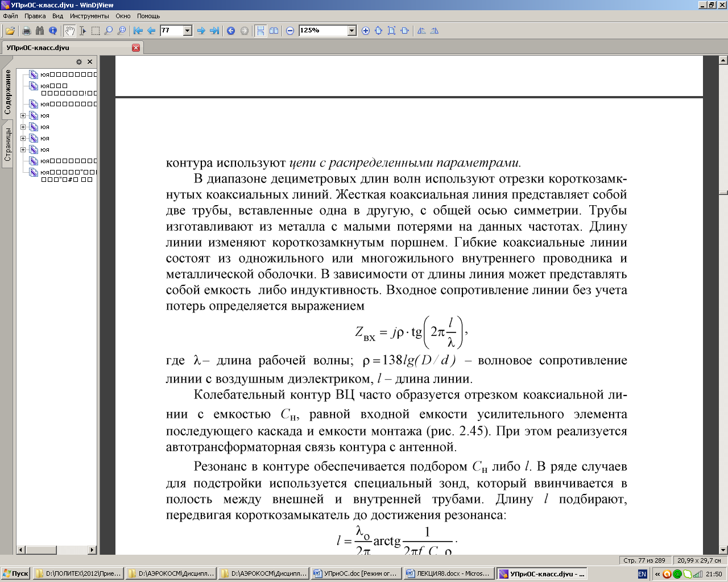Screen dimensions: 728x582
Task: Click the Print icon in toolbar
Action: pyautogui.click(x=26, y=31)
